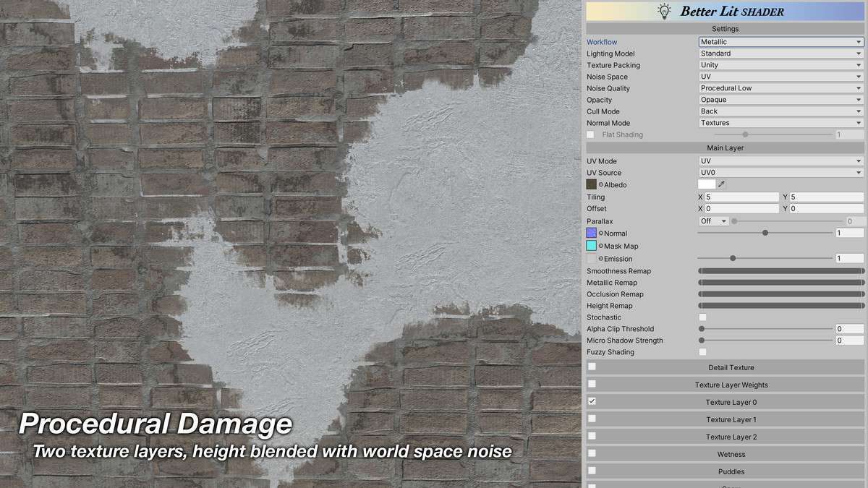The image size is (868, 488).
Task: Click the Micro Shadow Strength slider
Action: (x=765, y=341)
